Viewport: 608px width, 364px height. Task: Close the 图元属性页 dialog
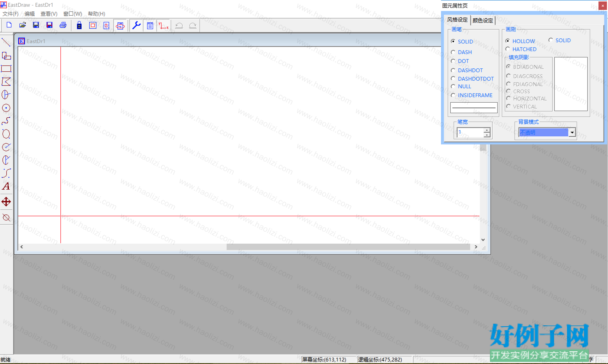[x=603, y=6]
